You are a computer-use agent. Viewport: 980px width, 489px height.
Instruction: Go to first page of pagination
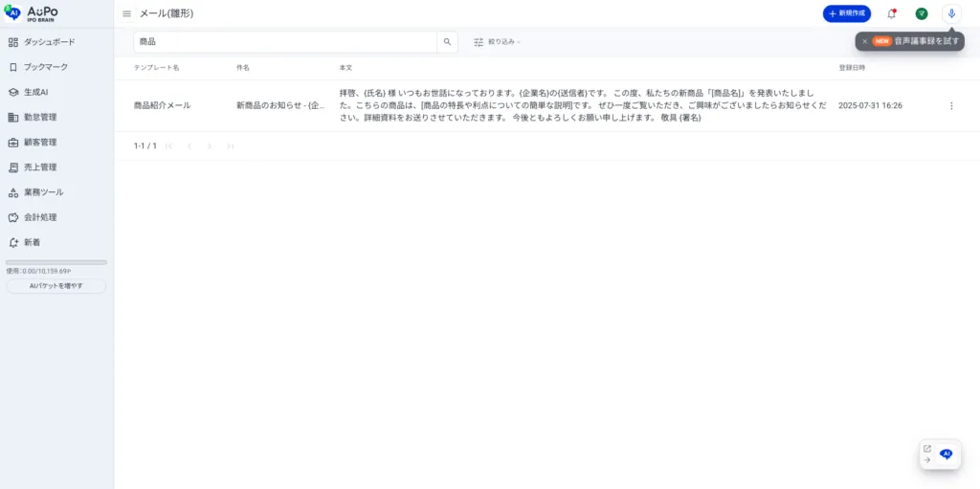(x=168, y=145)
